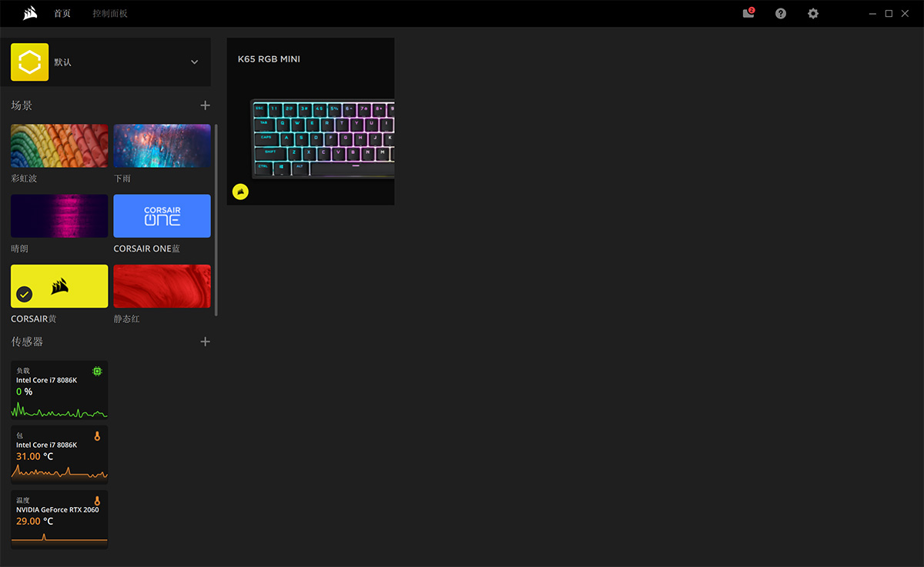Expand the 默认 profile dropdown chevron
This screenshot has width=924, height=567.
pos(194,62)
